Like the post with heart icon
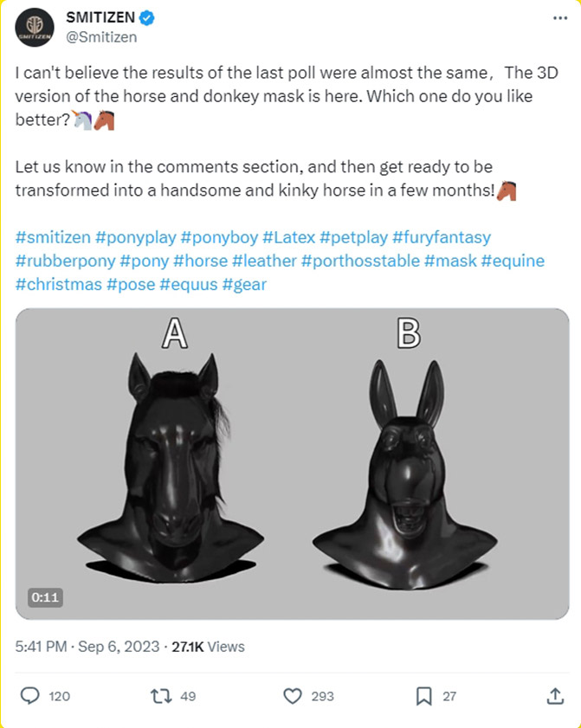 pos(294,695)
